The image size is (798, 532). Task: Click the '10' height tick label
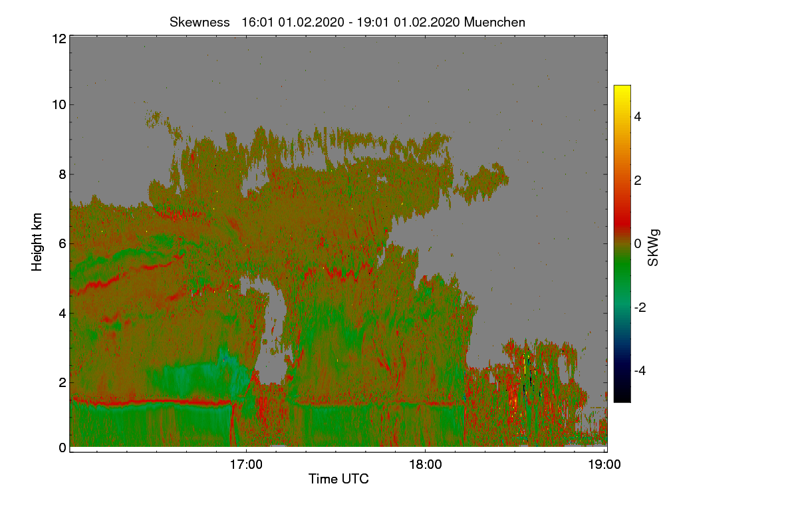pyautogui.click(x=59, y=104)
